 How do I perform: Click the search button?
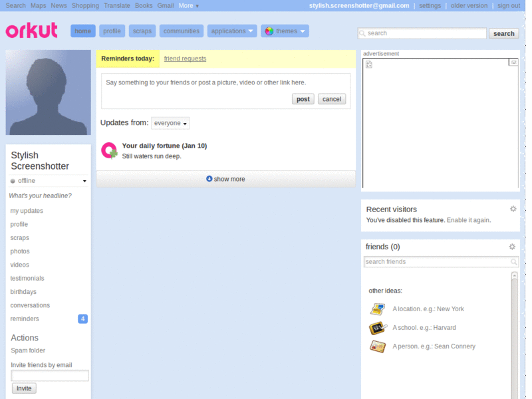click(504, 34)
